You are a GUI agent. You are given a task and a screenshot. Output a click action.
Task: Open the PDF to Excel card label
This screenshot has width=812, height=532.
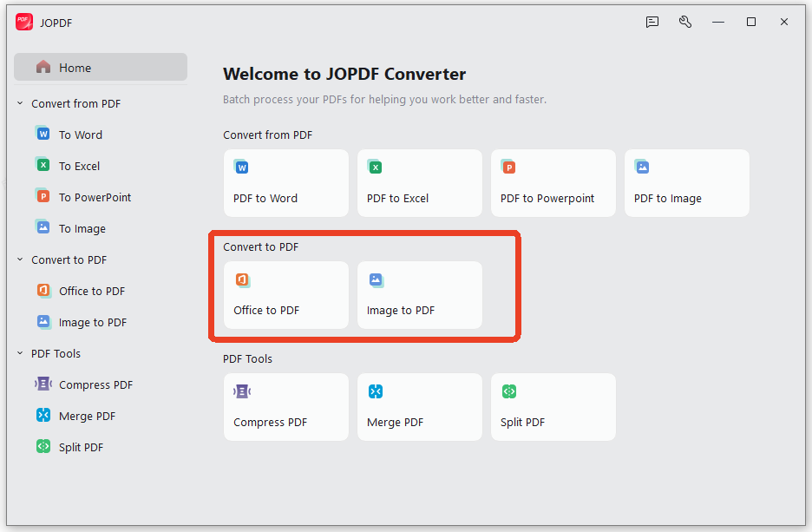coord(397,199)
